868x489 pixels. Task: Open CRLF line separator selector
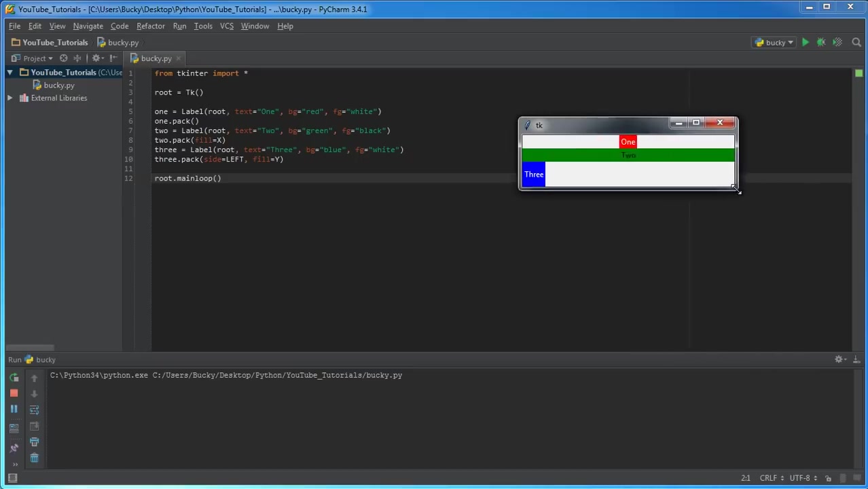[x=768, y=477]
